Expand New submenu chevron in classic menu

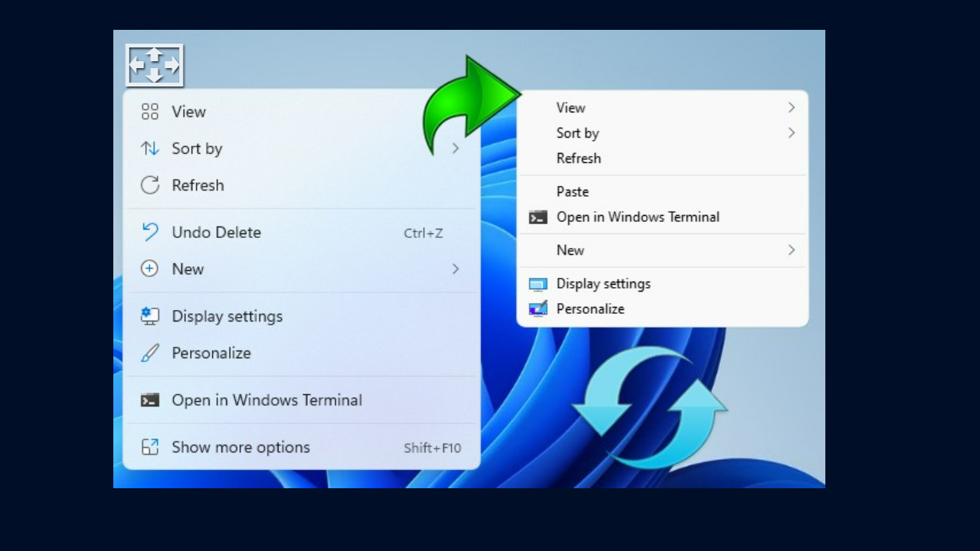pyautogui.click(x=792, y=250)
